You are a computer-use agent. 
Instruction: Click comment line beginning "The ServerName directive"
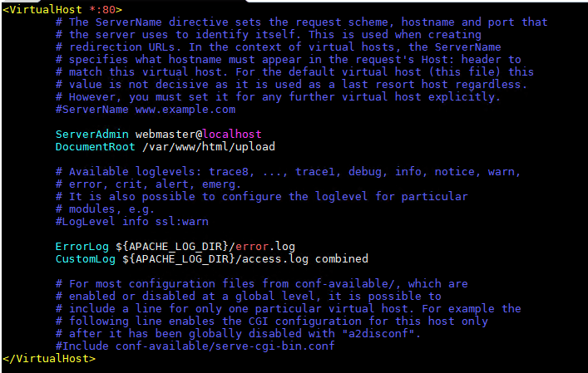click(301, 22)
